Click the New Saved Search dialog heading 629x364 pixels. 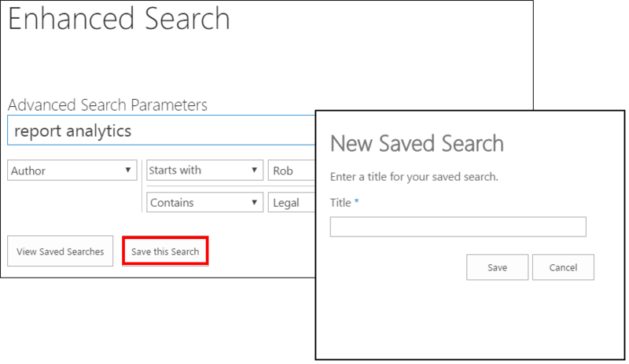[416, 144]
